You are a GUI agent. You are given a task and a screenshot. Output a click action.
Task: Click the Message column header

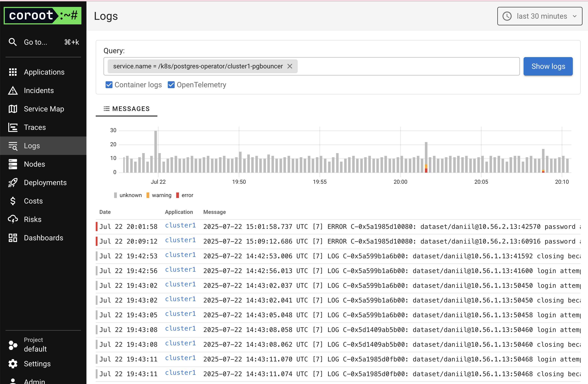pos(214,212)
